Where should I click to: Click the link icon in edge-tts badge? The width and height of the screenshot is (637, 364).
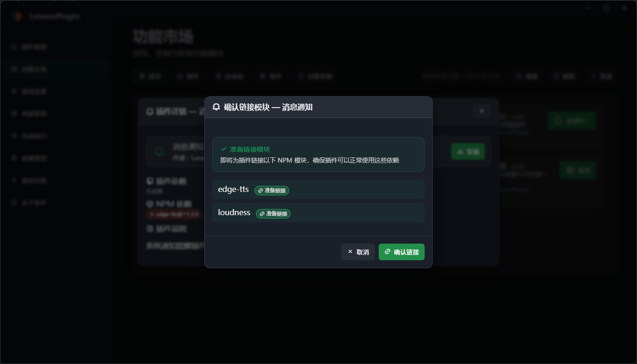[x=260, y=191]
